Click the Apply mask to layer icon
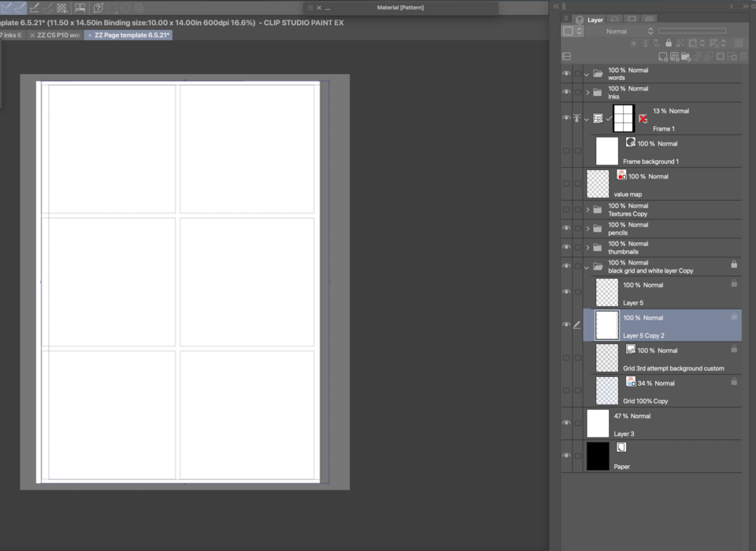 point(732,57)
